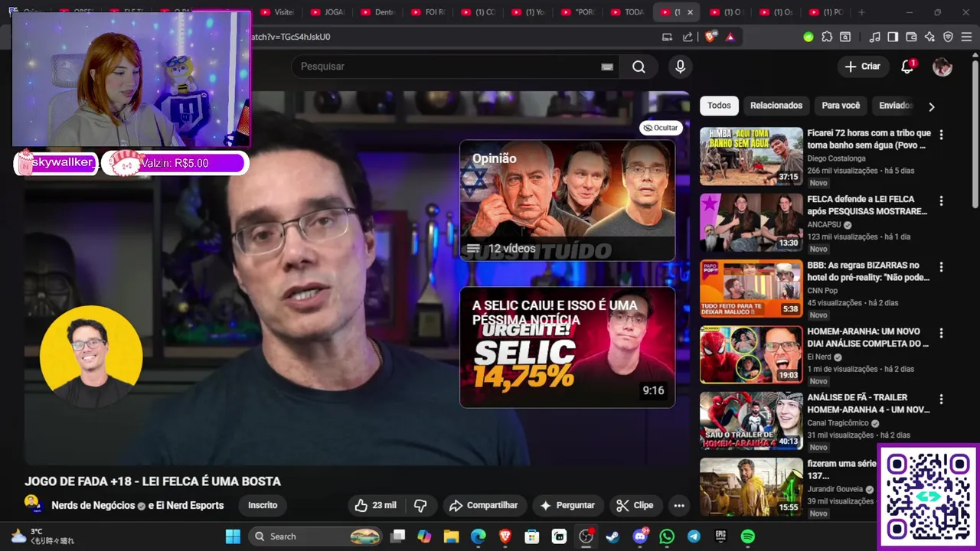The height and width of the screenshot is (551, 980).
Task: Click the share page icon in address bar
Action: coord(688,37)
